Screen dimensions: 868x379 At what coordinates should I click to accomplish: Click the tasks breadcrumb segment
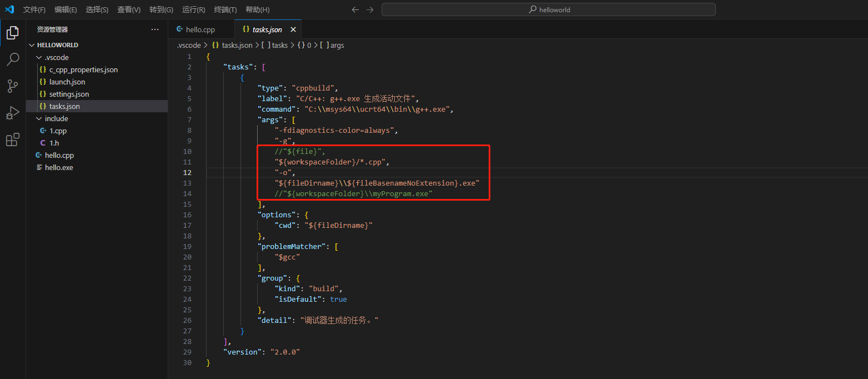click(274, 45)
